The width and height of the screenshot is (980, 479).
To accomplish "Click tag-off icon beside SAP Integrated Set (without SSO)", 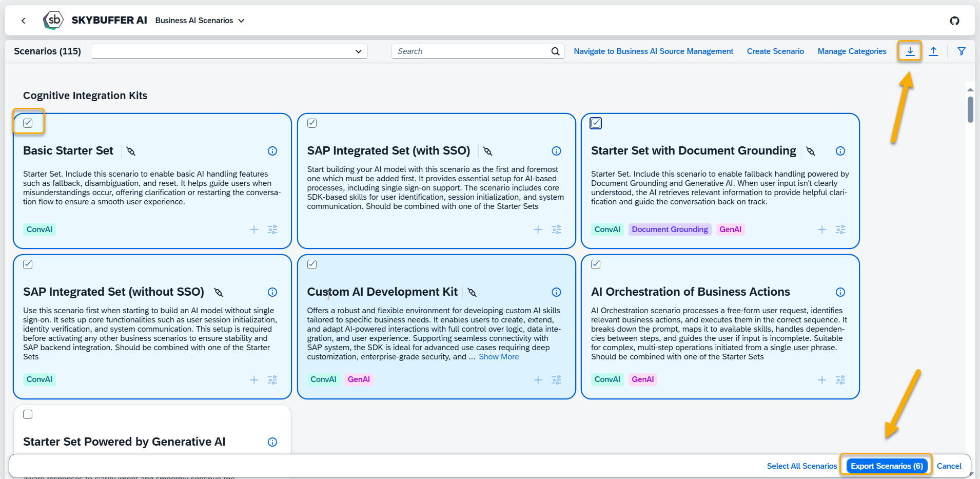I will (219, 292).
